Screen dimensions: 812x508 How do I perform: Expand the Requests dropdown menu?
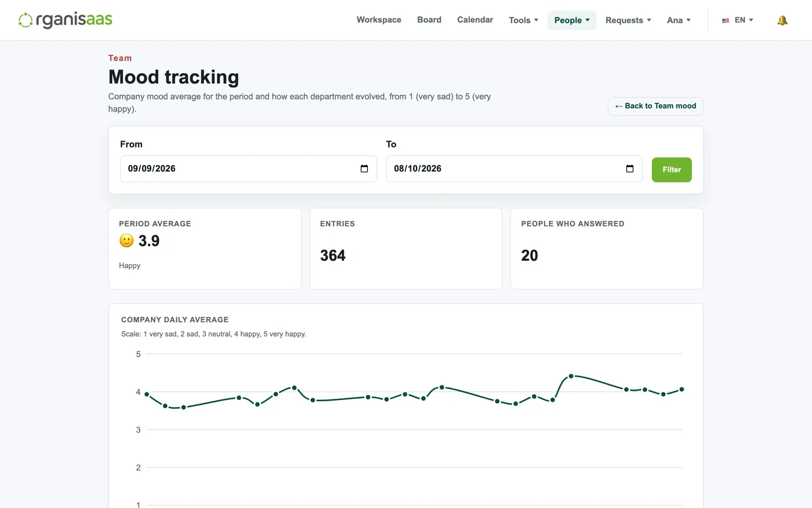tap(628, 20)
